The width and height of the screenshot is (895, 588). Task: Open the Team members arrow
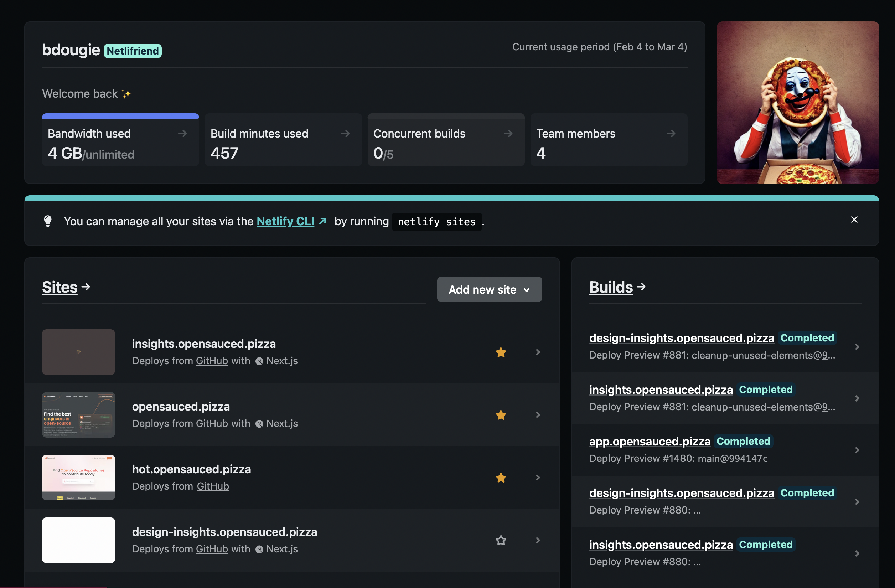pyautogui.click(x=671, y=134)
